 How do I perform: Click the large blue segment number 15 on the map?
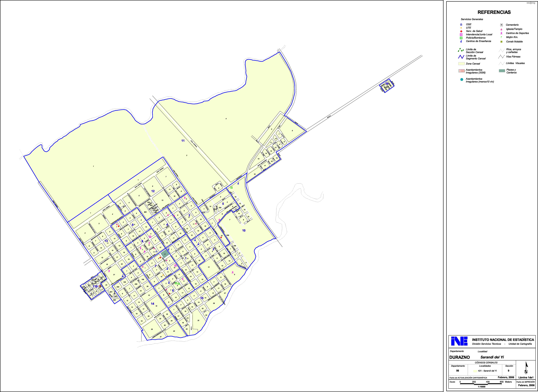coord(202,298)
